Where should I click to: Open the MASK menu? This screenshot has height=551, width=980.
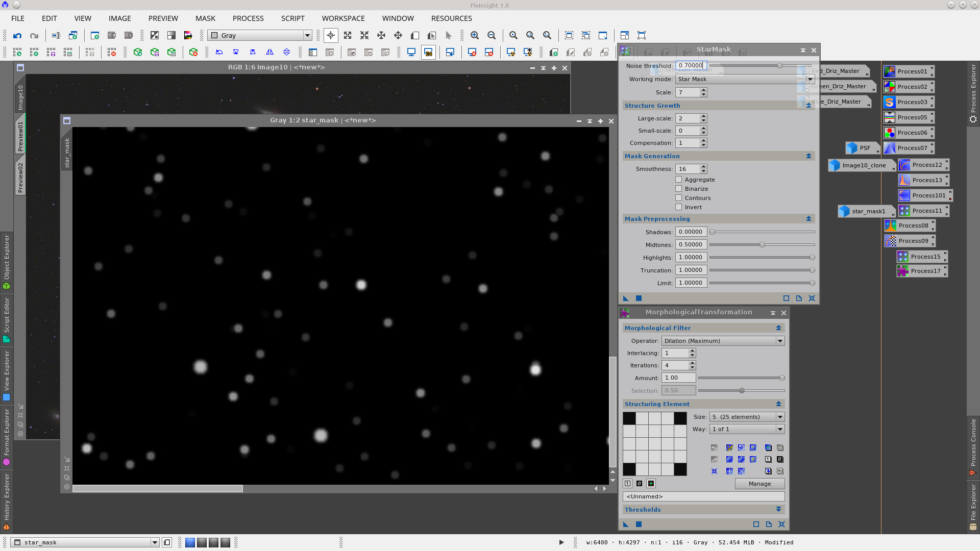tap(205, 18)
